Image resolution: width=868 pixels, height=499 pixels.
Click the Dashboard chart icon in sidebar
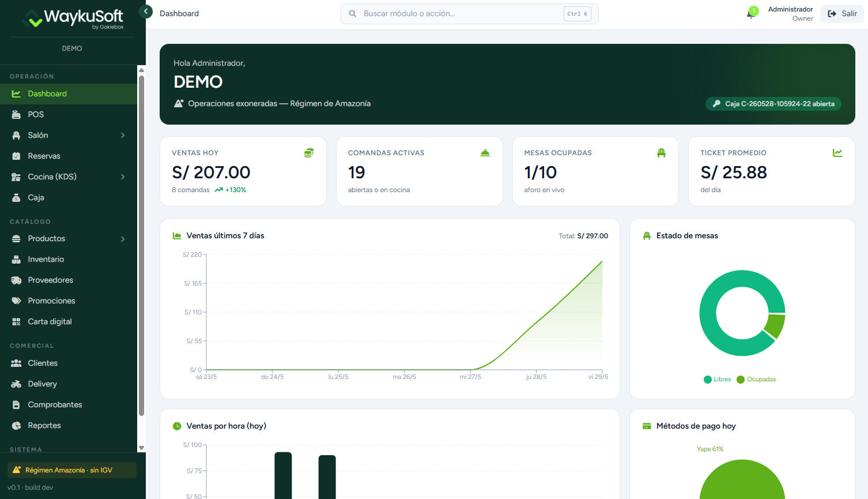[16, 94]
